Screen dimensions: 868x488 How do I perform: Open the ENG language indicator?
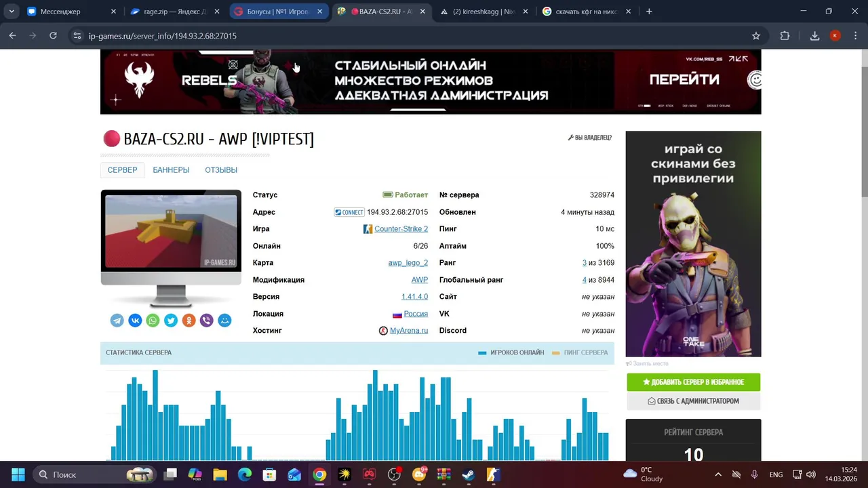[776, 474]
